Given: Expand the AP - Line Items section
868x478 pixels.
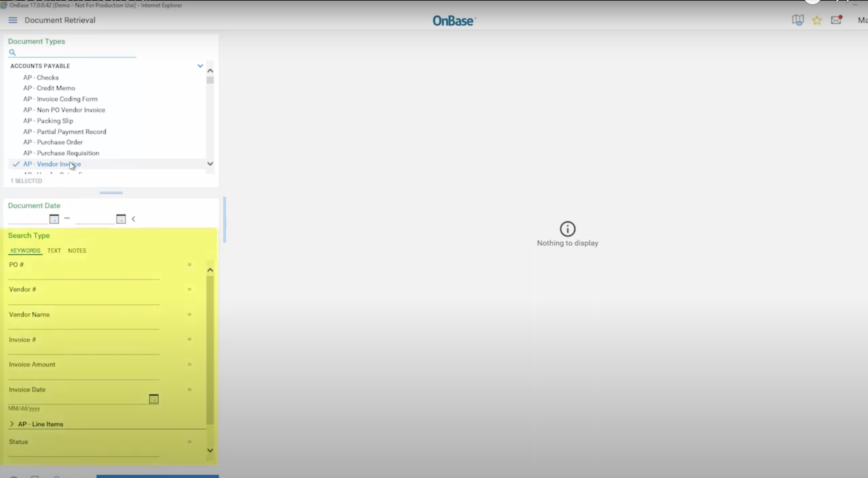Looking at the screenshot, I should [12, 424].
